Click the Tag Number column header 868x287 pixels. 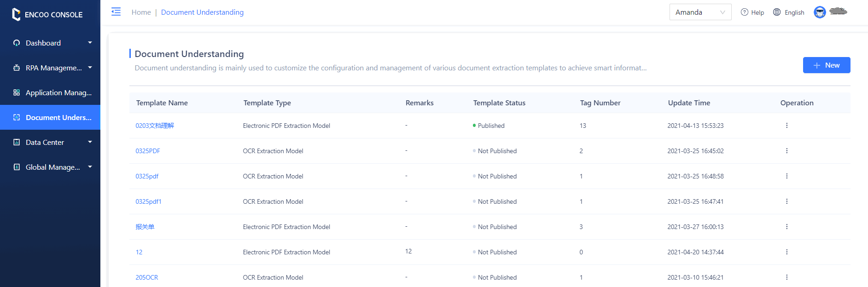(x=600, y=103)
